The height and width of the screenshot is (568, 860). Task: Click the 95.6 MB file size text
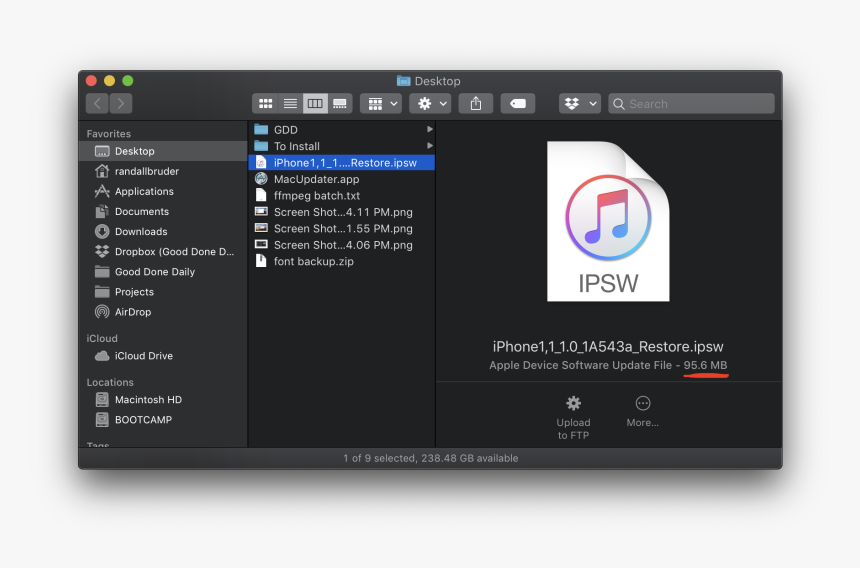click(x=705, y=365)
